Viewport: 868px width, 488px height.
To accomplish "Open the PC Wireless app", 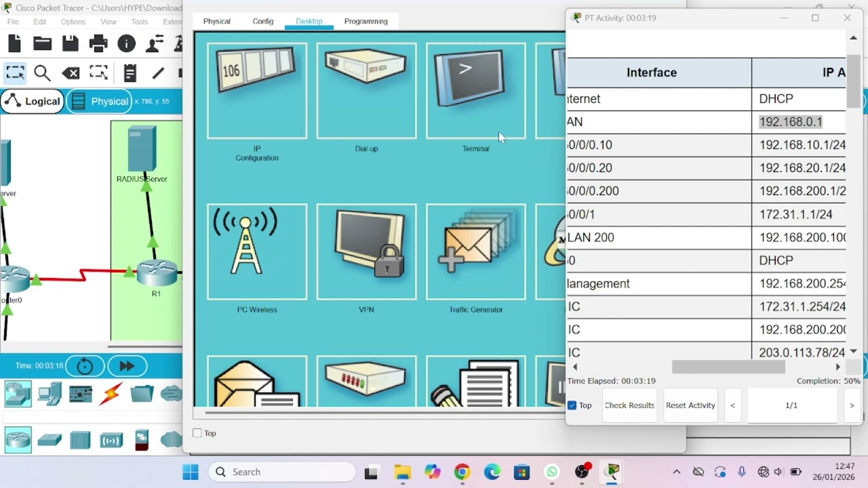I will 257,251.
